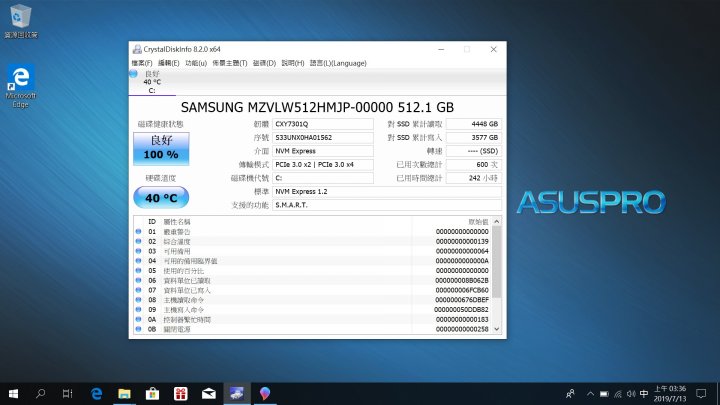Click the interface field NVM Express
The height and width of the screenshot is (405, 720).
[x=323, y=151]
